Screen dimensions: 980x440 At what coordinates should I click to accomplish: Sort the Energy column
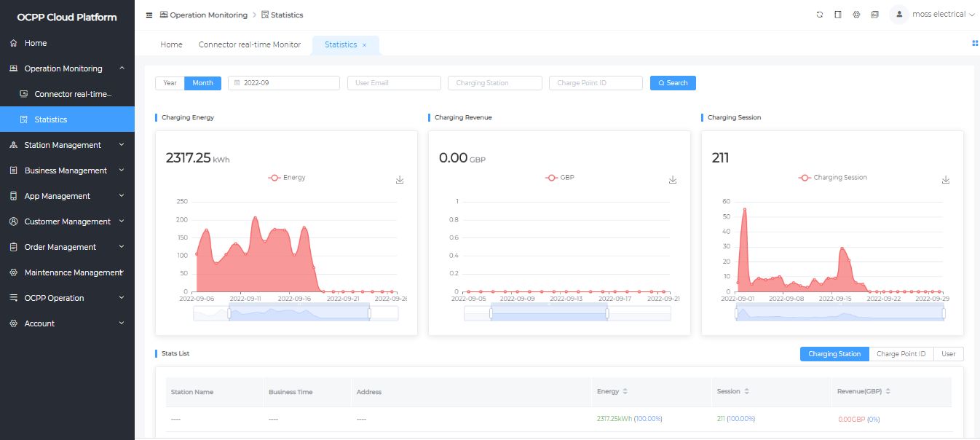(x=625, y=392)
